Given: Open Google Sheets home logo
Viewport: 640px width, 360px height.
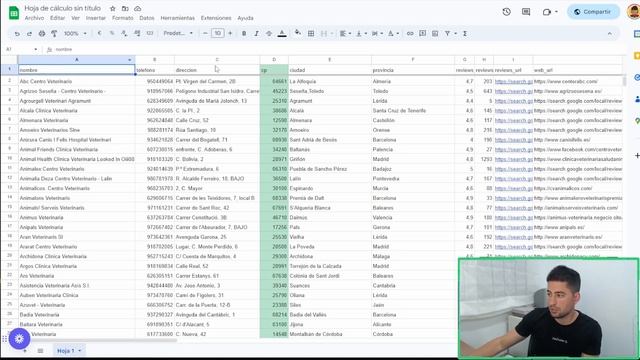Looking at the screenshot, I should click(13, 13).
